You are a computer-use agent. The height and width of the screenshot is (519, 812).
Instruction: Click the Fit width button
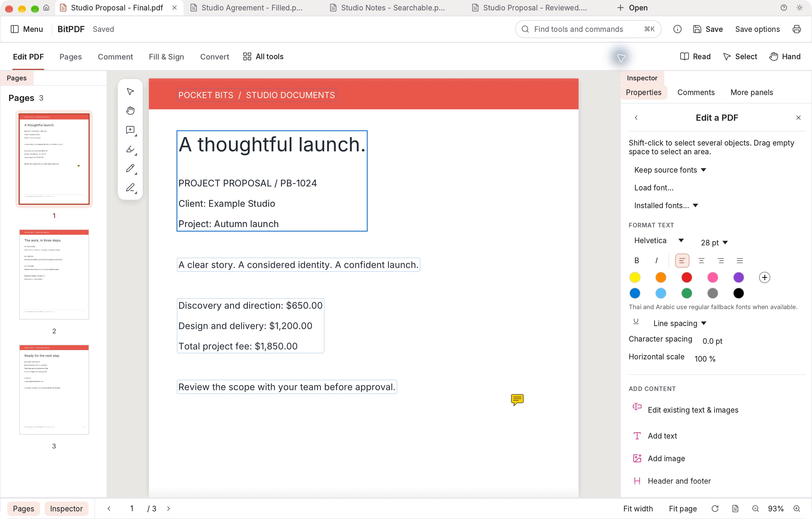(638, 509)
